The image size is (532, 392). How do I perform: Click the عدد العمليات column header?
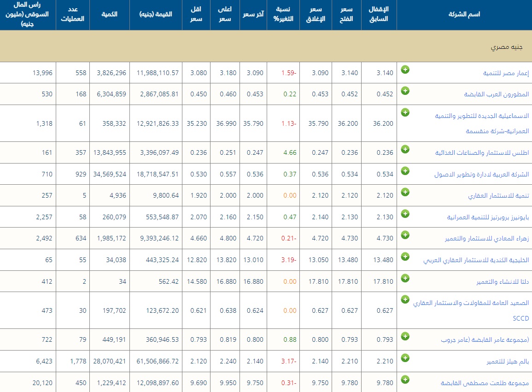tap(73, 14)
